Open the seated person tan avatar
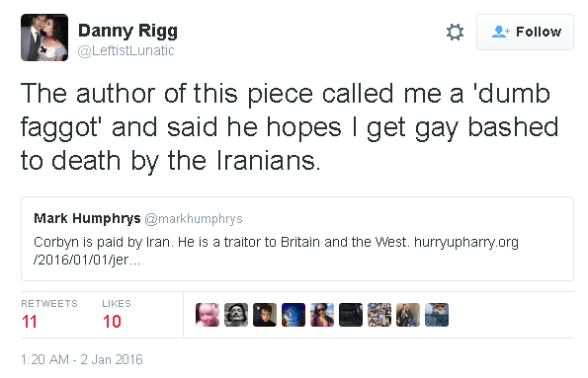Screen dimensions: 588x378 pyautogui.click(x=408, y=315)
